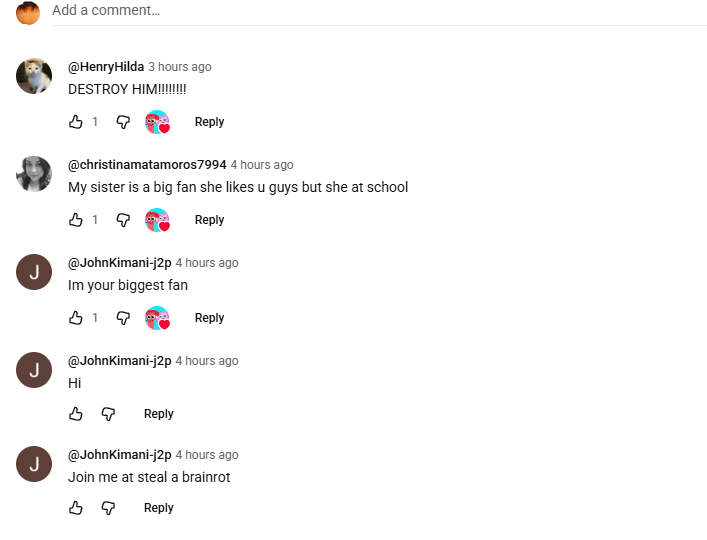
Task: Like christinamatamoros7994's comment about her sister
Action: tap(76, 220)
